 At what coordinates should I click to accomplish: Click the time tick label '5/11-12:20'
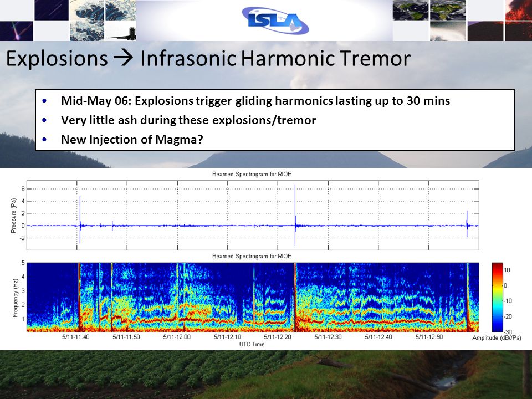point(278,337)
